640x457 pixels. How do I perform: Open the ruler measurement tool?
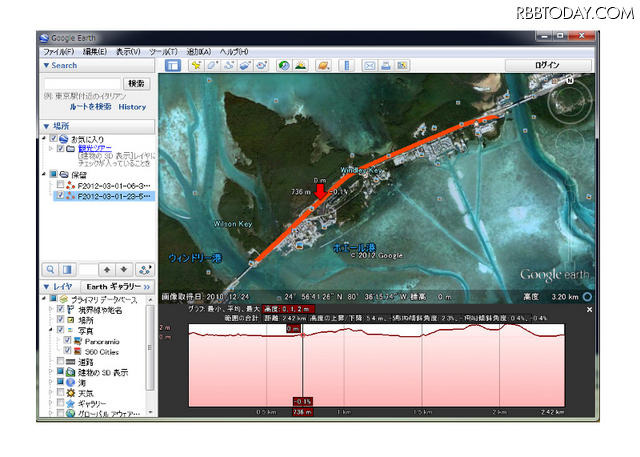coord(347,65)
